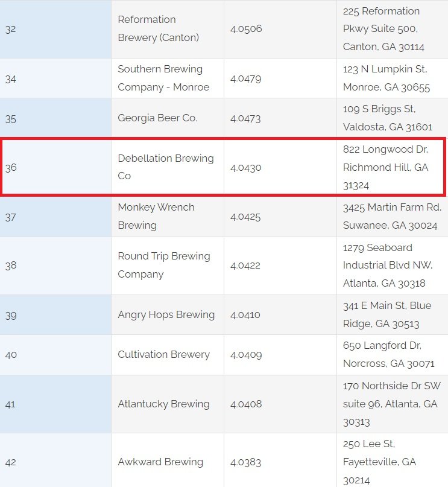
Task: Select rating value 4.0479
Action: [246, 78]
